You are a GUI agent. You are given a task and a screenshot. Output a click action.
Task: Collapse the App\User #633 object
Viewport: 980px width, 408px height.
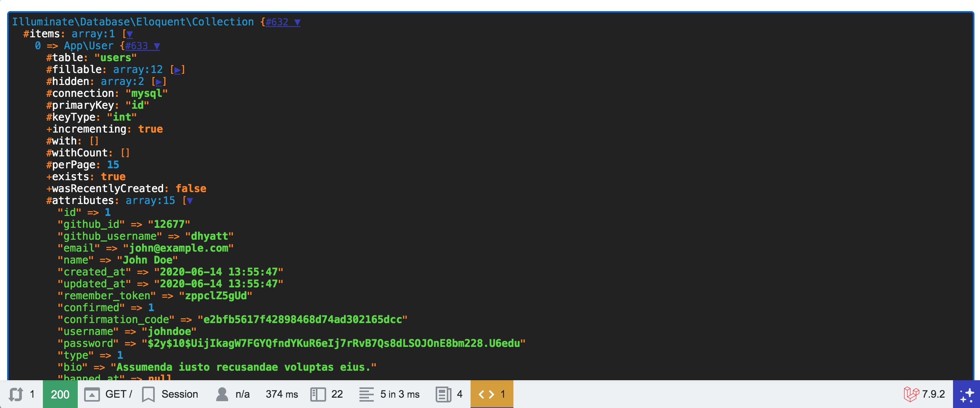click(143, 46)
